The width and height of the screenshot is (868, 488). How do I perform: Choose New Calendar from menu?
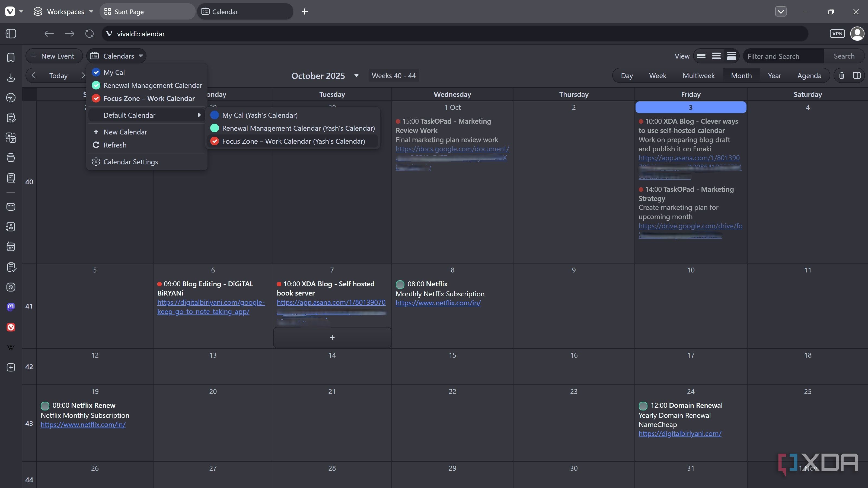pos(146,132)
